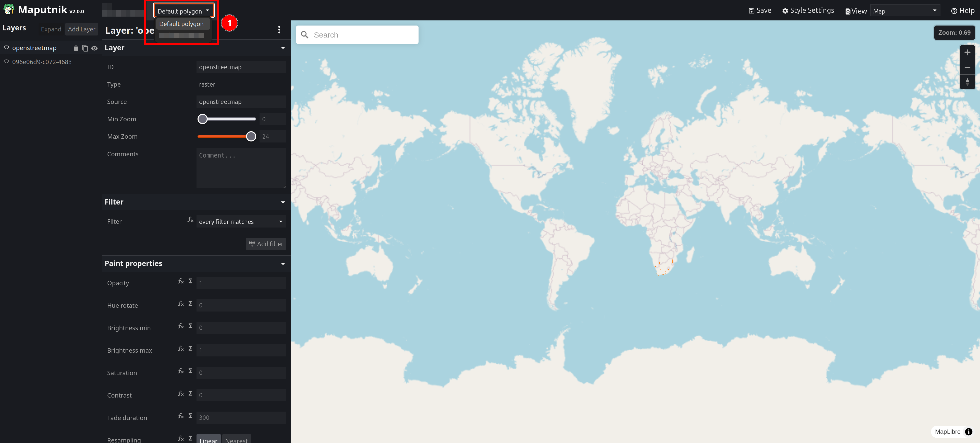The width and height of the screenshot is (980, 443).
Task: Click the Opacity value field
Action: (241, 283)
